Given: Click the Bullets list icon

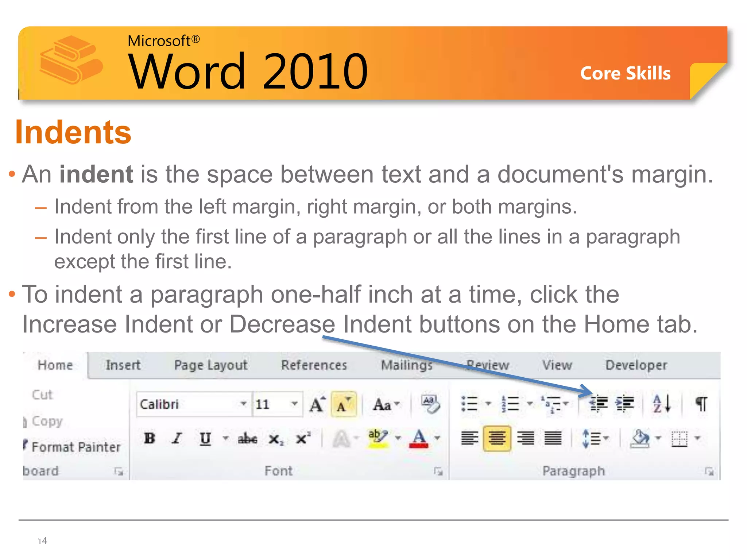Looking at the screenshot, I should click(x=469, y=404).
